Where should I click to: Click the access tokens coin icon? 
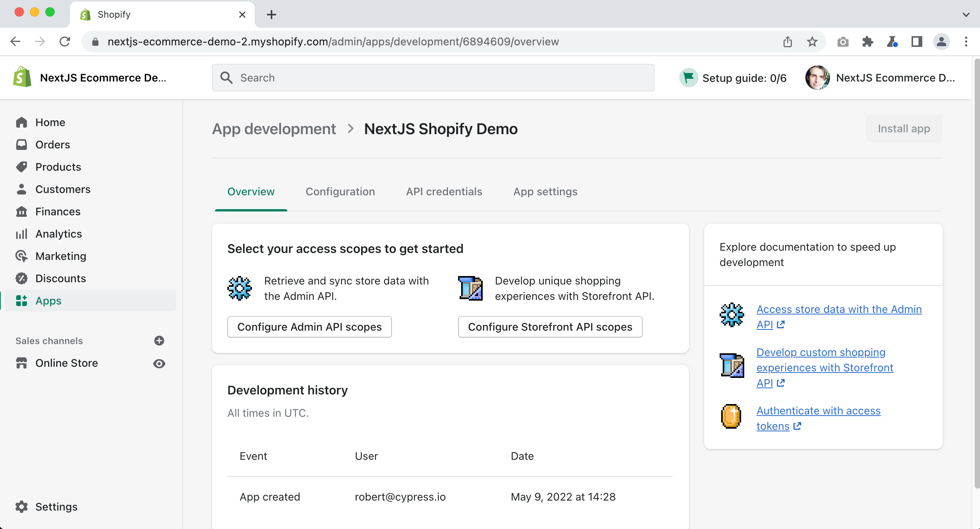(x=731, y=416)
